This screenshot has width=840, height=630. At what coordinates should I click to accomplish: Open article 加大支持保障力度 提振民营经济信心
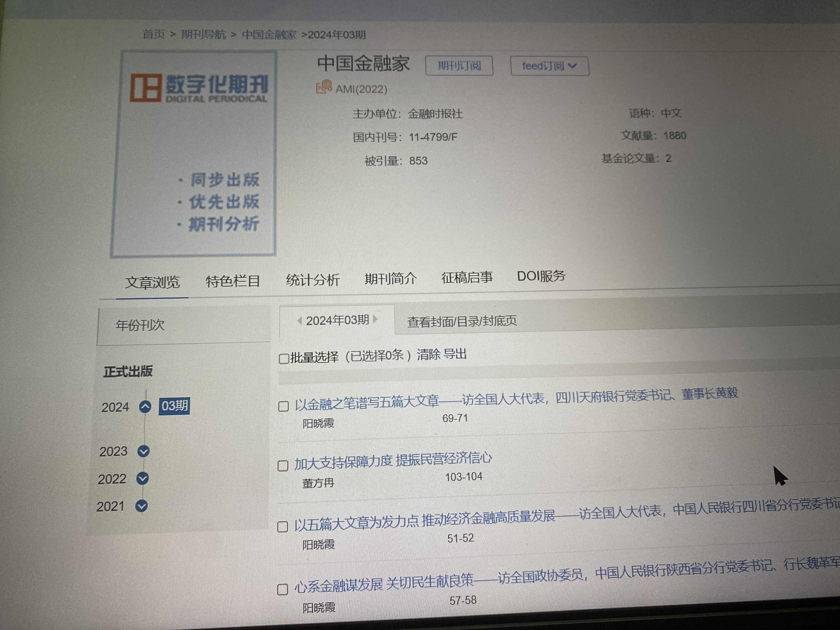click(x=393, y=461)
